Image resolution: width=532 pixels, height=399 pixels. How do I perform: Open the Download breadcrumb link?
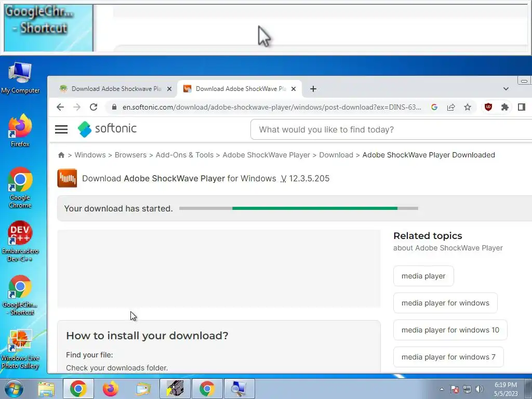(336, 155)
